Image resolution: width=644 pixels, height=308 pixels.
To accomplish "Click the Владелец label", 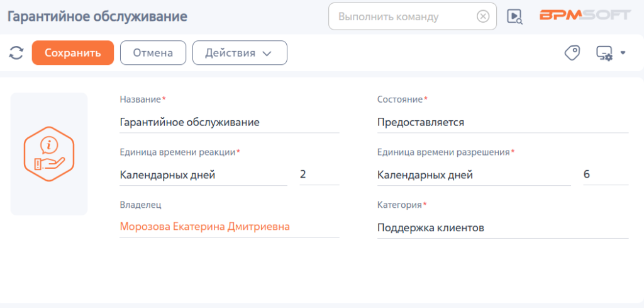I will (140, 205).
